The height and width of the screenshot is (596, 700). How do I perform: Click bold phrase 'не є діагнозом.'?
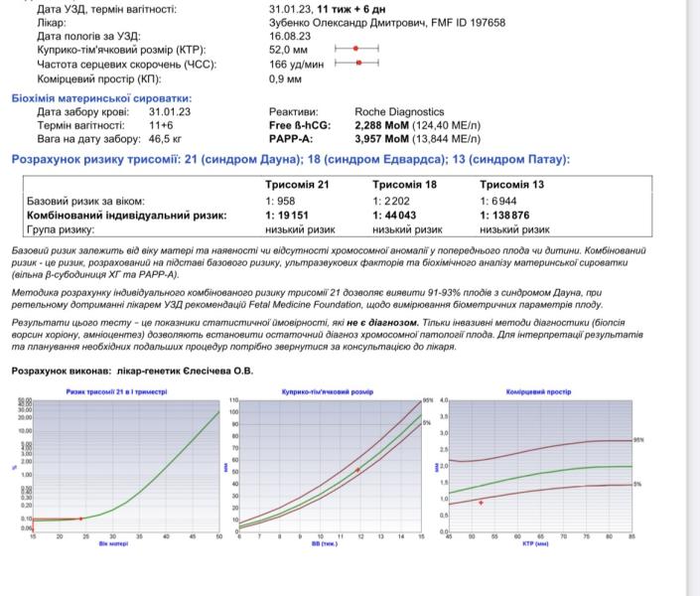coord(382,323)
